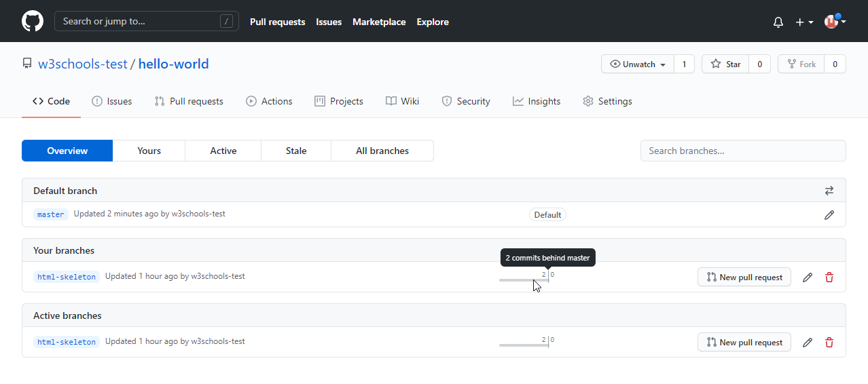Open the Projects tab
Viewport: 868px width, 384px height.
tap(339, 101)
